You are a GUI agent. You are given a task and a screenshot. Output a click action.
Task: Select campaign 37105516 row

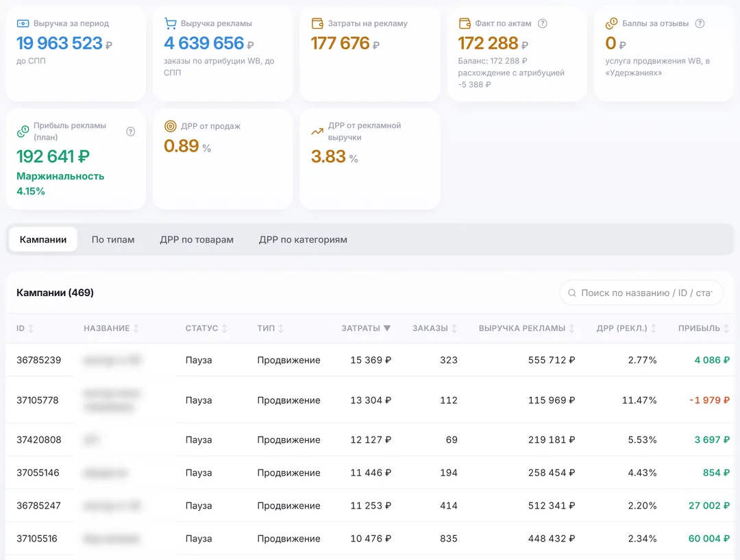pos(370,538)
